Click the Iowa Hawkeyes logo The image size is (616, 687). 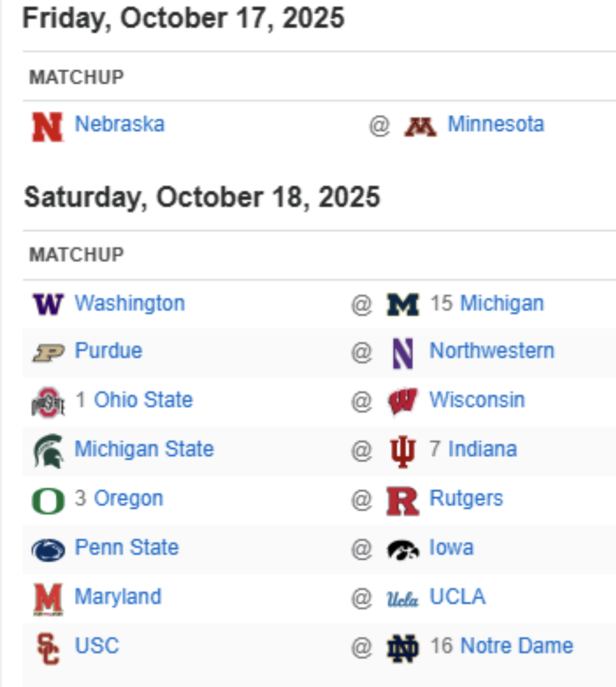[x=403, y=550]
